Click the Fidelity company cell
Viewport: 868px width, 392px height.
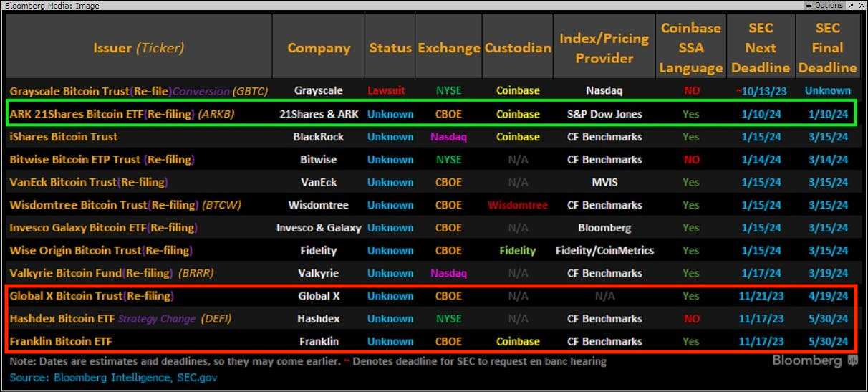[319, 251]
